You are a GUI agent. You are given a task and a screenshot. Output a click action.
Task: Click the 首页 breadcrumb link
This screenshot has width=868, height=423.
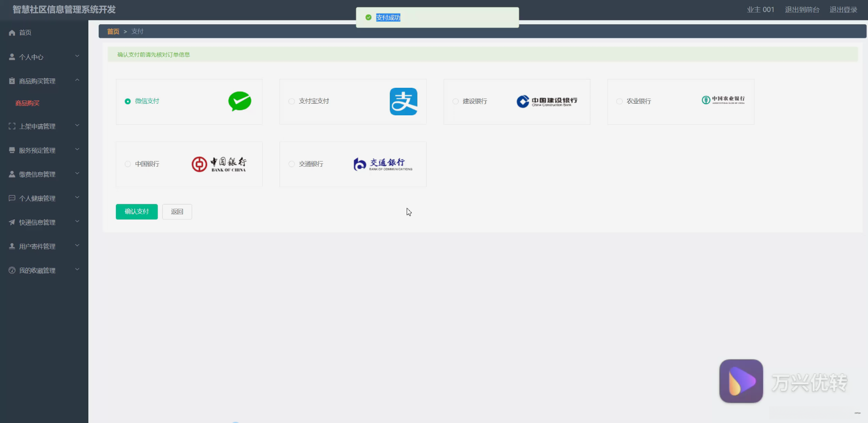coord(113,31)
